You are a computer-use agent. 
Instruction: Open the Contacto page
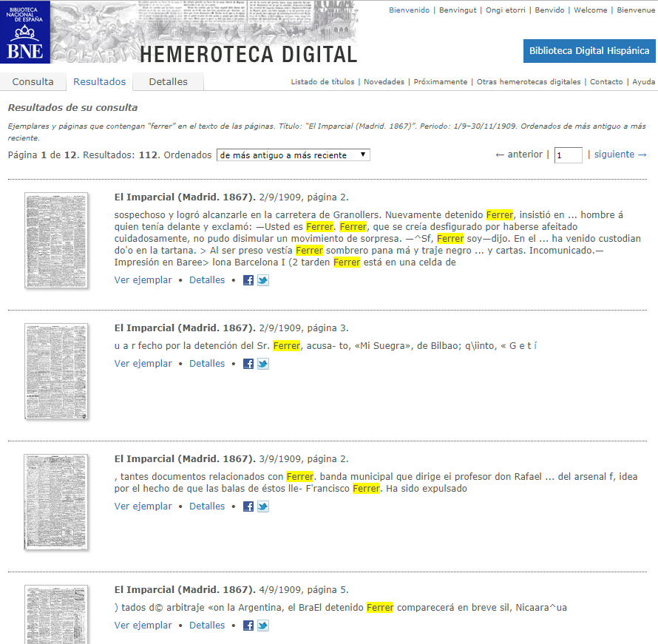(x=606, y=82)
